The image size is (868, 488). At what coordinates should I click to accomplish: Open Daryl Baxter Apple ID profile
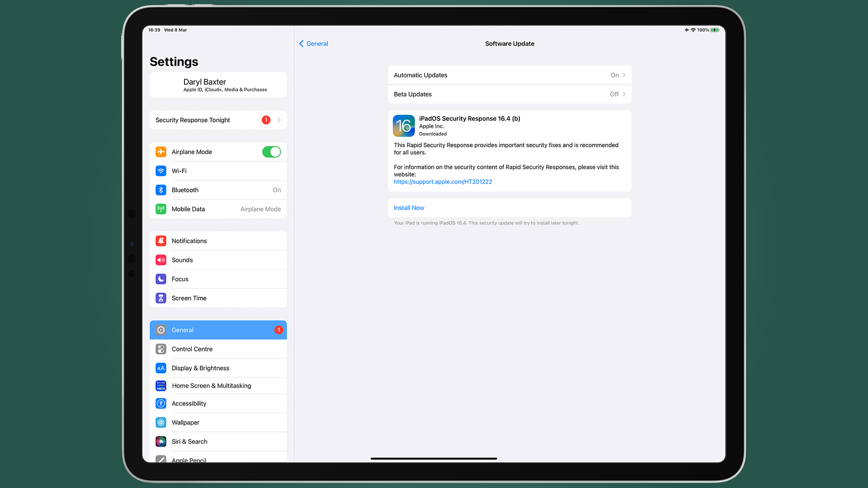tap(218, 84)
